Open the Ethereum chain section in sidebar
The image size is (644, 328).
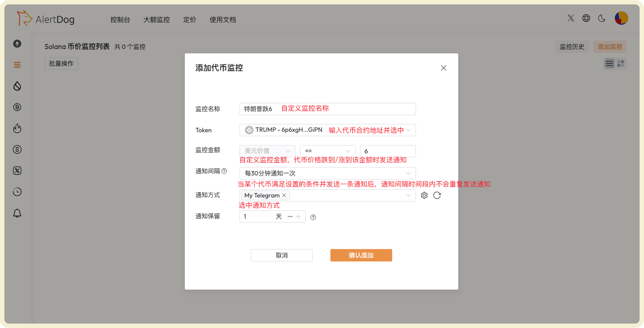(x=17, y=44)
